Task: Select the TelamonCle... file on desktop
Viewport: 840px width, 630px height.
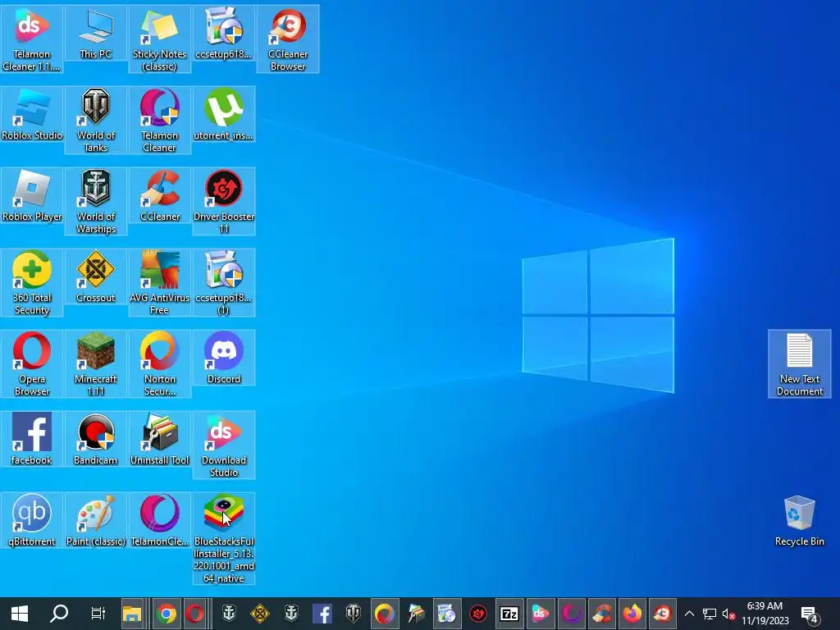Action: click(x=160, y=520)
